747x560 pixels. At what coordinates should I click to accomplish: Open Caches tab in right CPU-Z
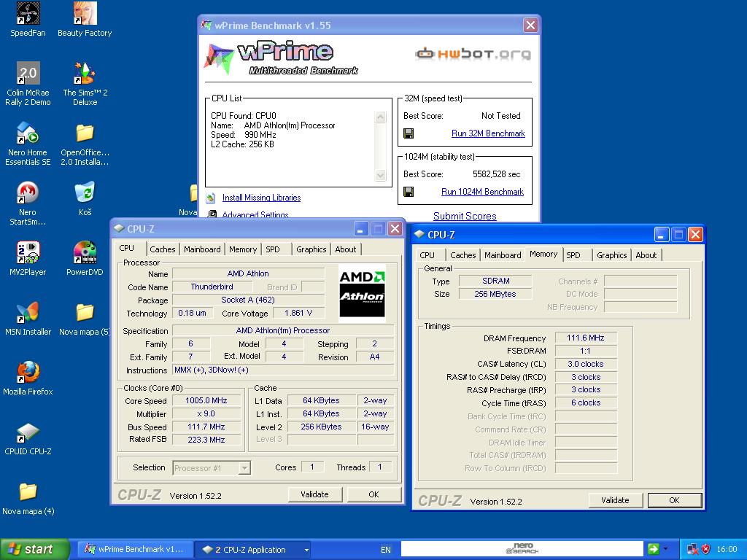point(463,255)
